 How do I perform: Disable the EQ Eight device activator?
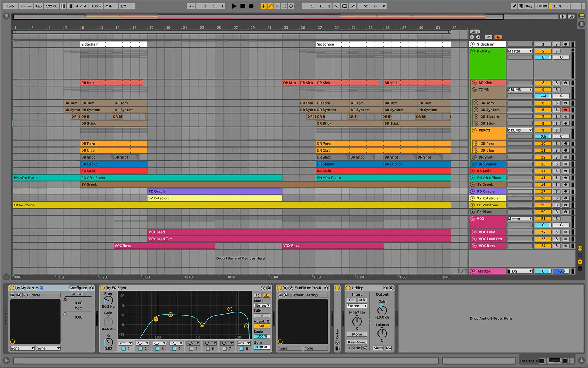tap(103, 288)
